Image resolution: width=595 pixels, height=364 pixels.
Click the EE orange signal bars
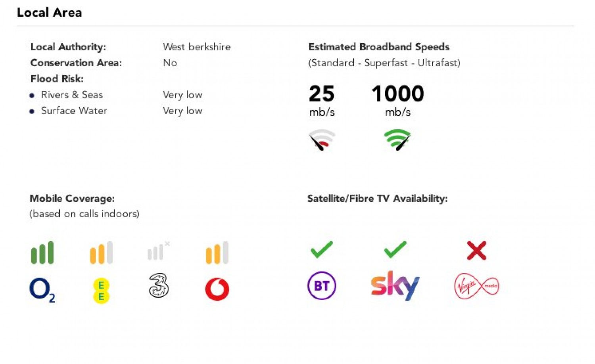coord(101,253)
